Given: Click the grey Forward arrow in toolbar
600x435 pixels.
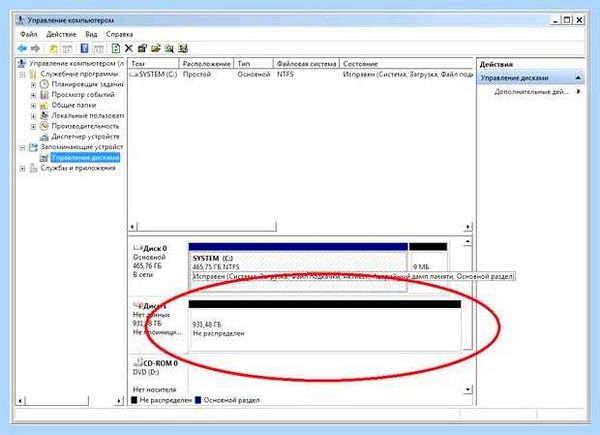Looking at the screenshot, I should (36, 48).
